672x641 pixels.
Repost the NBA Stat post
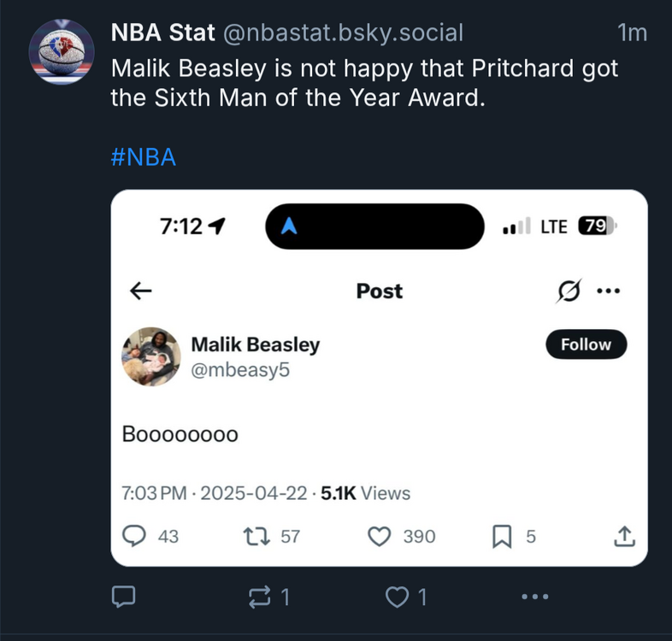[258, 597]
